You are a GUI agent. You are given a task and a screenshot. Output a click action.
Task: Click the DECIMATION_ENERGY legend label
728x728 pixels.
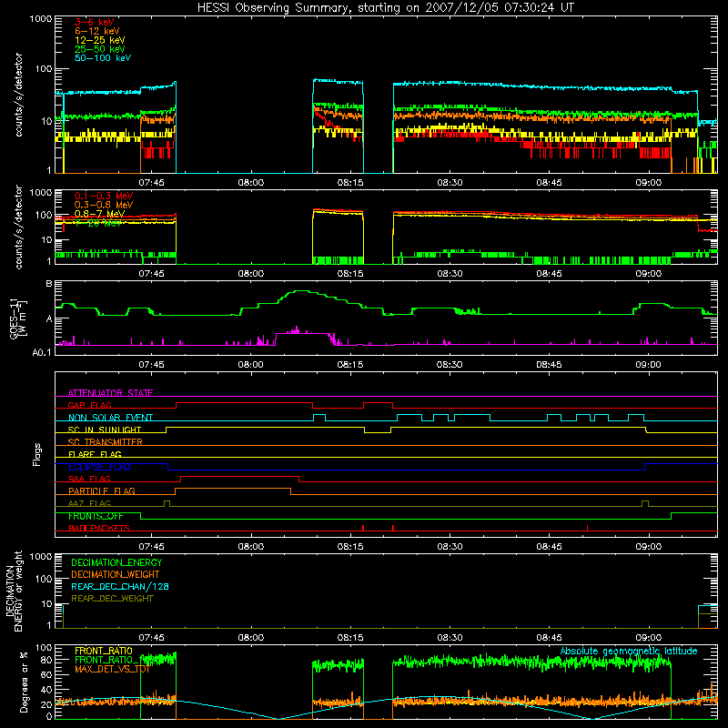[116, 562]
